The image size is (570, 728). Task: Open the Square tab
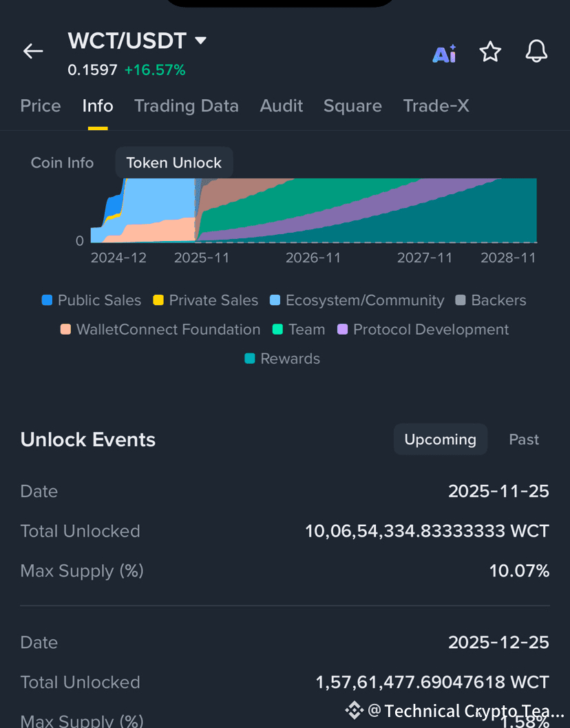(352, 106)
